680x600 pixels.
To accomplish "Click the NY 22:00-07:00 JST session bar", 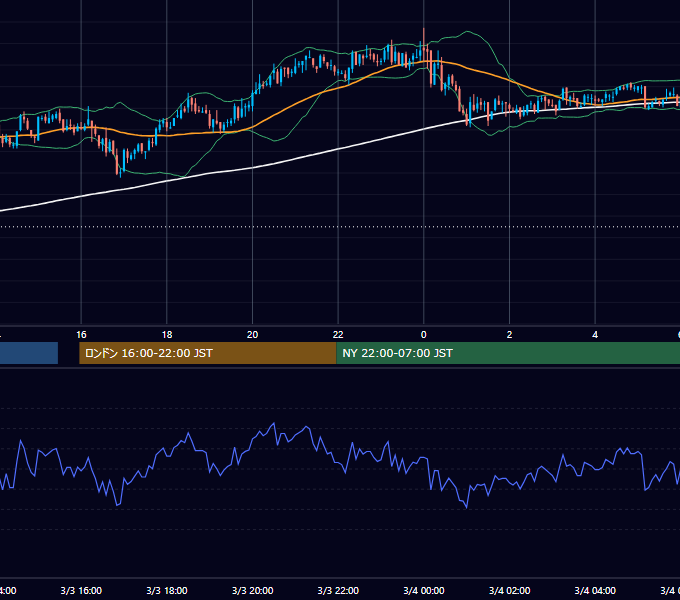I will (x=508, y=353).
